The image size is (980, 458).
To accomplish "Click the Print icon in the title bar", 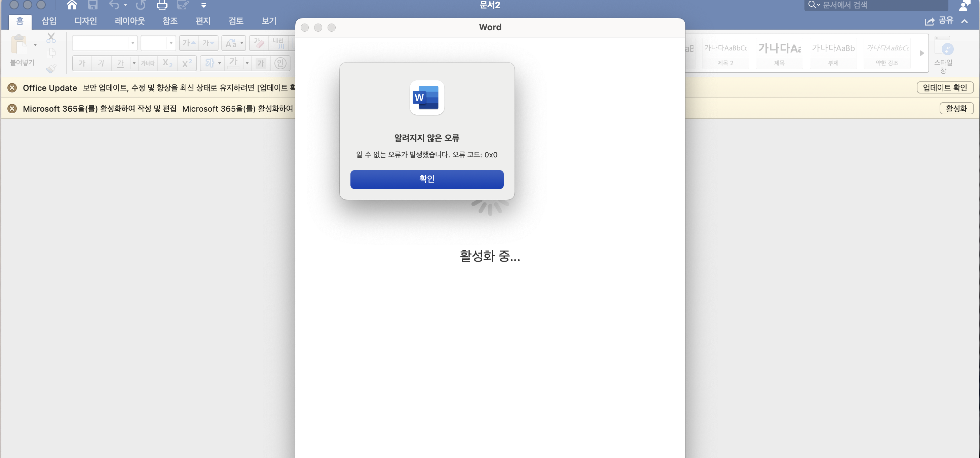I will click(x=162, y=5).
